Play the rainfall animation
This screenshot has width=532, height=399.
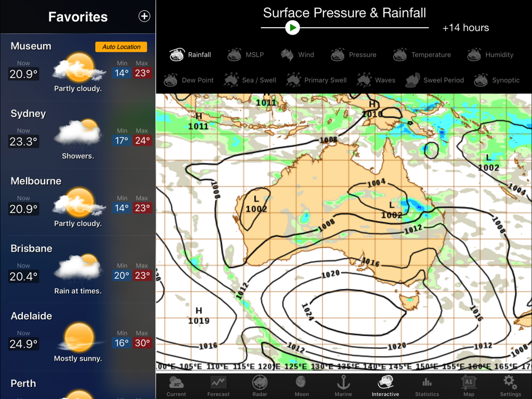point(292,28)
